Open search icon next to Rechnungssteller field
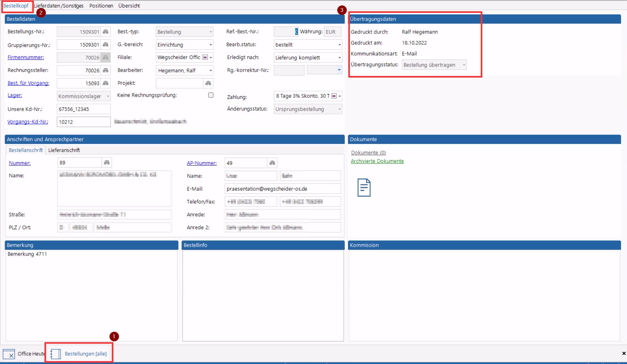Screen dimensions: 627x364 pyautogui.click(x=105, y=70)
